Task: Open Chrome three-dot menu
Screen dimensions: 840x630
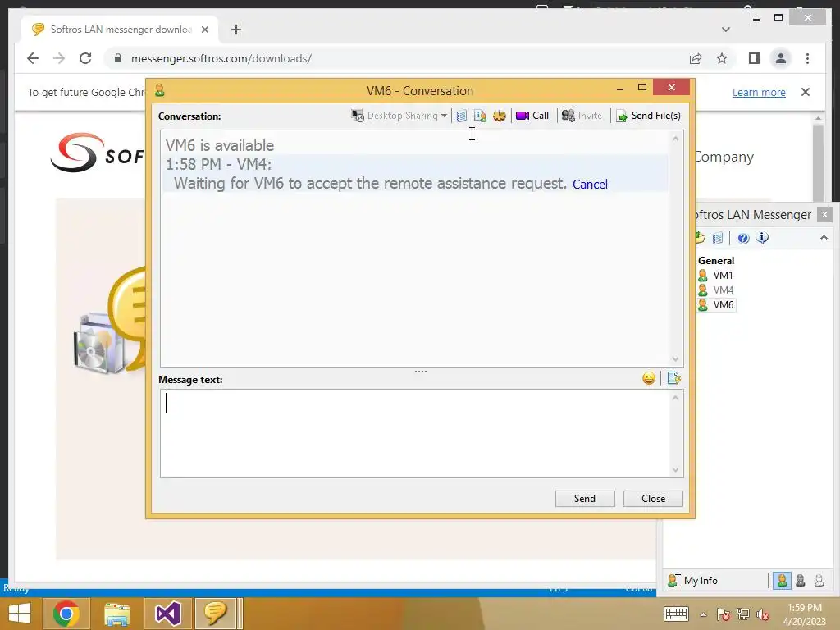Action: coord(807,58)
